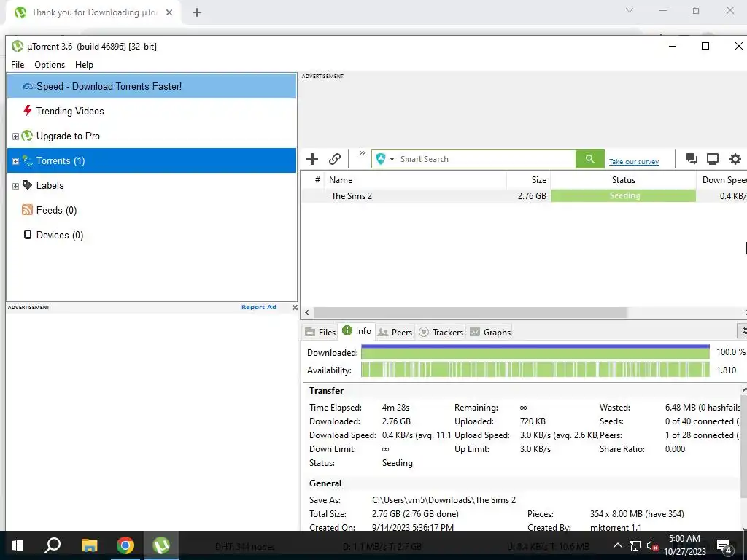Switch to the Trackers tab
Screen dimensions: 747x560
coord(441,332)
